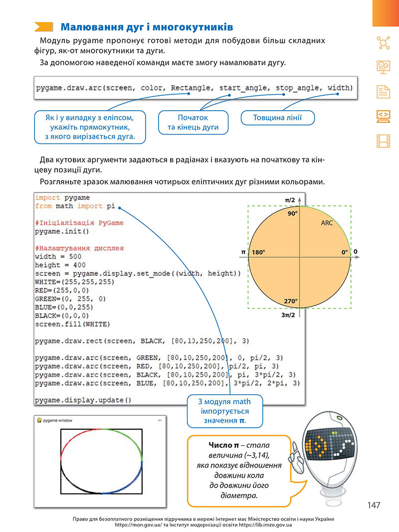Click the orange arrow heading marker
The height and width of the screenshot is (532, 399).
point(44,27)
